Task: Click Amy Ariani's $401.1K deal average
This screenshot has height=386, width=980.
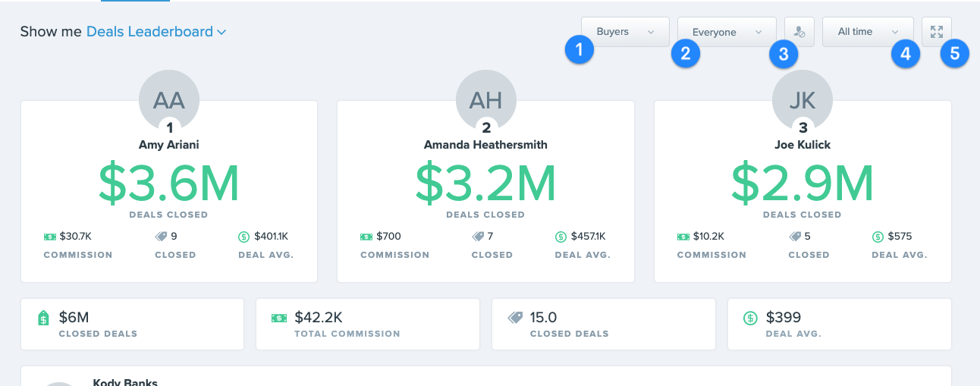Action: coord(272,237)
